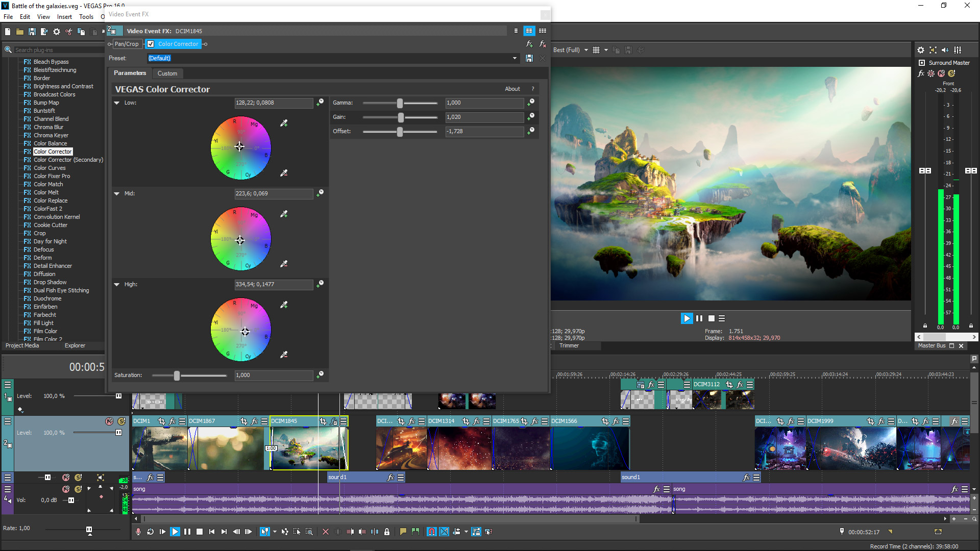
Task: Toggle Color Corrector FX checkbox on Video Event
Action: [x=152, y=44]
